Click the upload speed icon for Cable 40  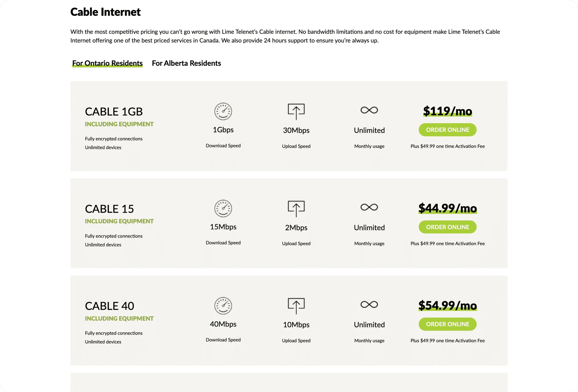pyautogui.click(x=296, y=305)
